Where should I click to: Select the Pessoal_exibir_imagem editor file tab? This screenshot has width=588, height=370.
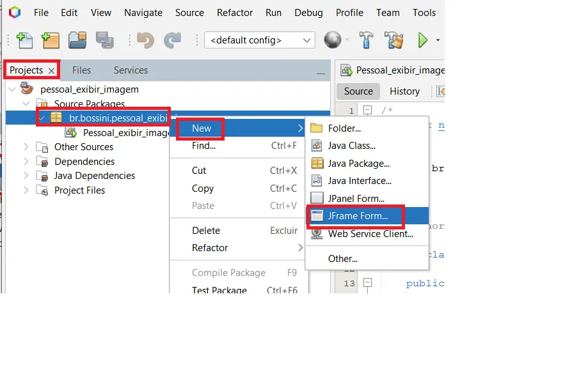(392, 70)
